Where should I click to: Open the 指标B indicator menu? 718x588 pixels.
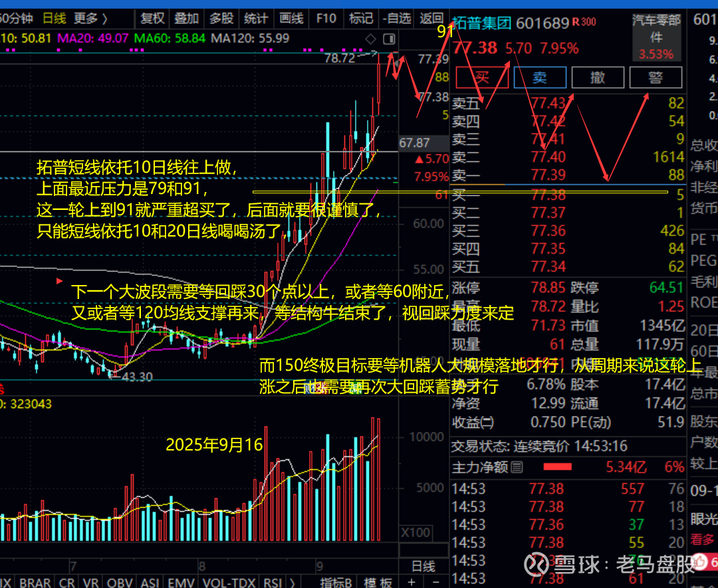pos(336,583)
